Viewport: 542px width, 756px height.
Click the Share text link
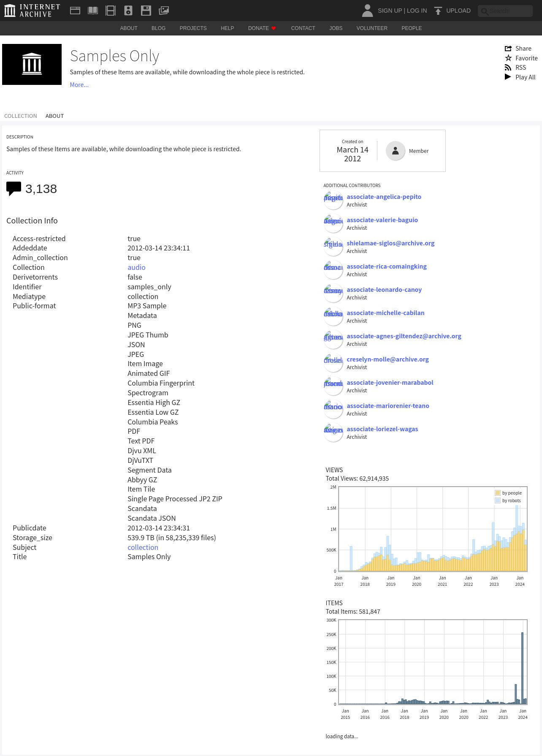tap(523, 49)
